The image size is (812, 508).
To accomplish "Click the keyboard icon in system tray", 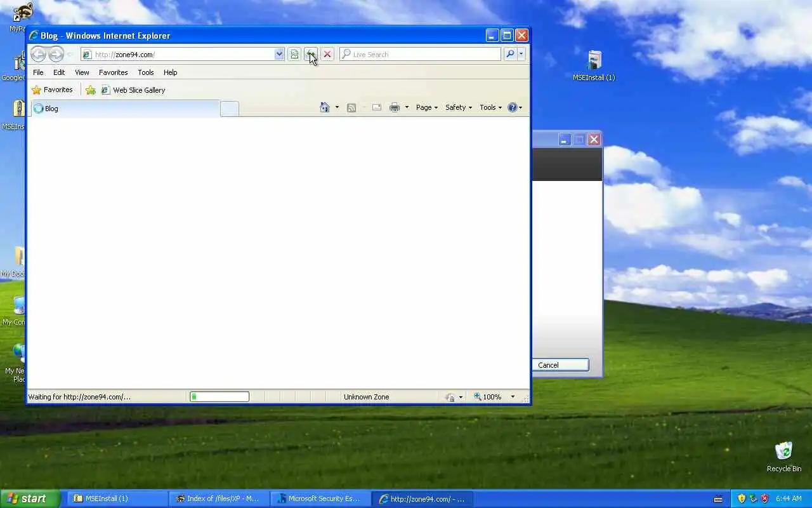I will [718, 499].
